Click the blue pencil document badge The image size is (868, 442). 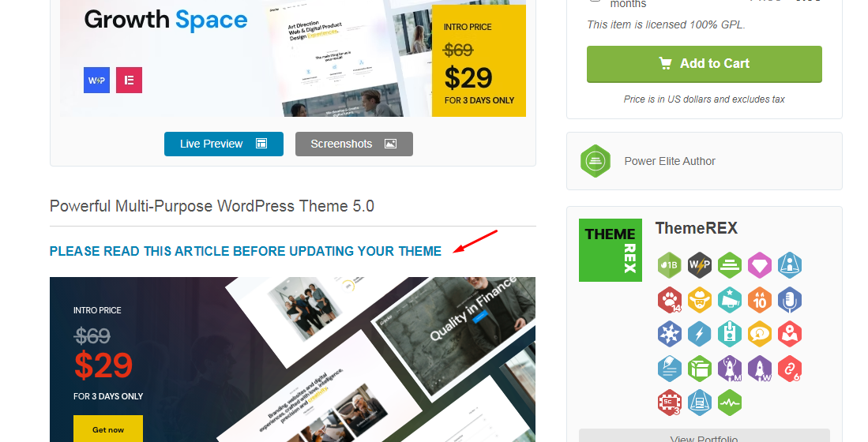coord(669,369)
